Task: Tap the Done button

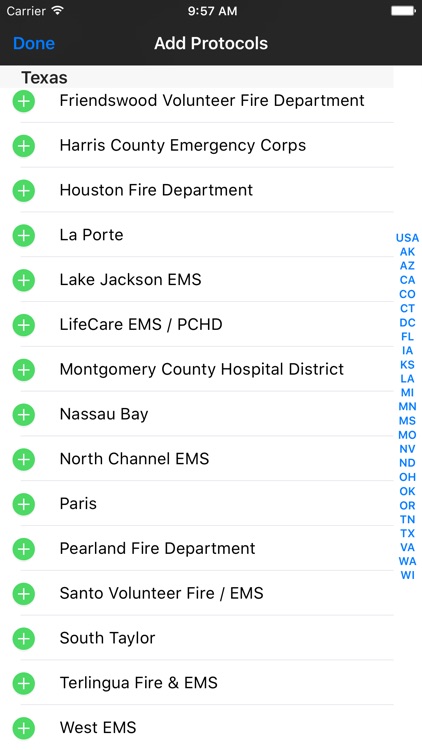Action: point(34,44)
